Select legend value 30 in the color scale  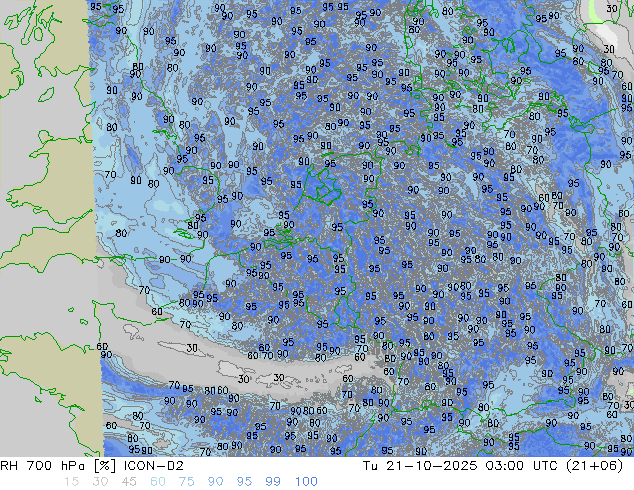point(100,482)
